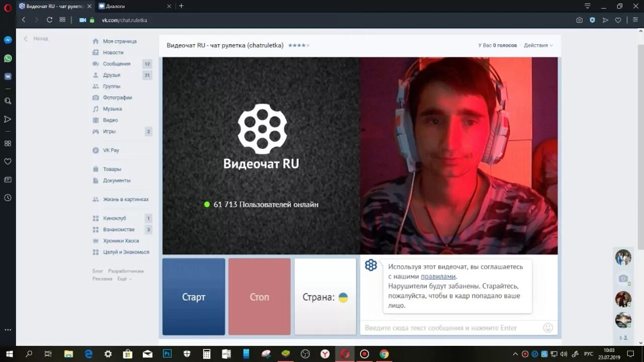
Task: Click the Стоп button
Action: (x=260, y=297)
